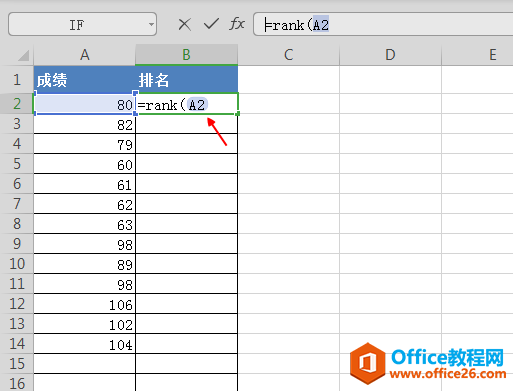
Task: Select row 15 header
Action: click(17, 364)
